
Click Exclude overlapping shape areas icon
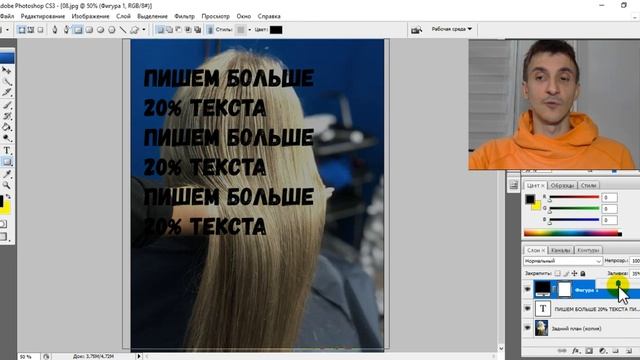[198, 30]
